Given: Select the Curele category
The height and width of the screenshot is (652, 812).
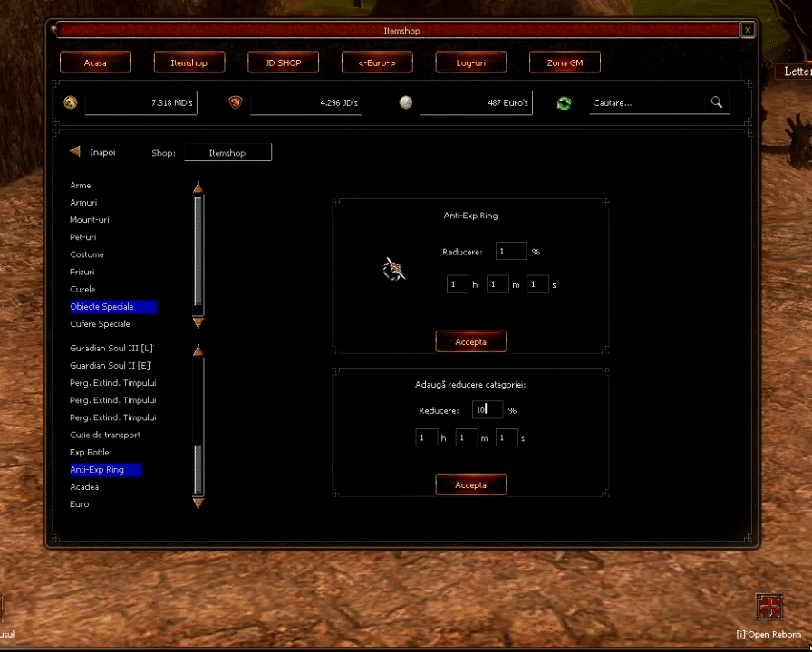Looking at the screenshot, I should click(82, 289).
